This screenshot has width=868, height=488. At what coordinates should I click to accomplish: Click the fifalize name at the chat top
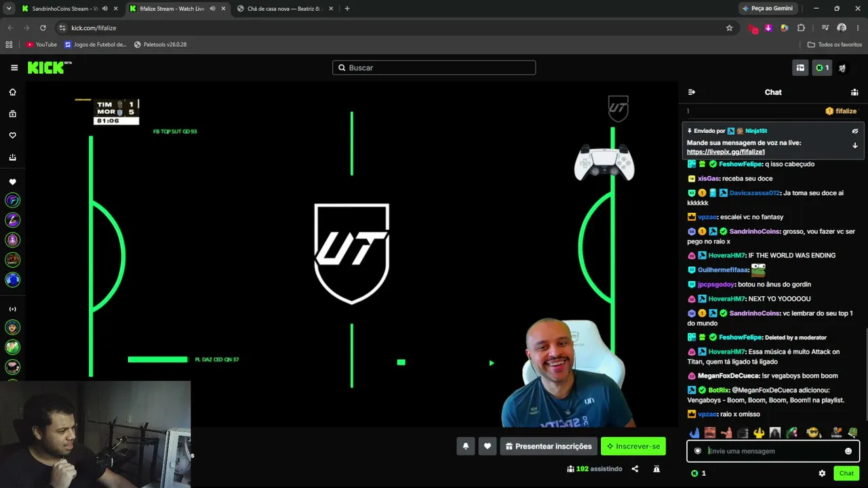pos(846,111)
